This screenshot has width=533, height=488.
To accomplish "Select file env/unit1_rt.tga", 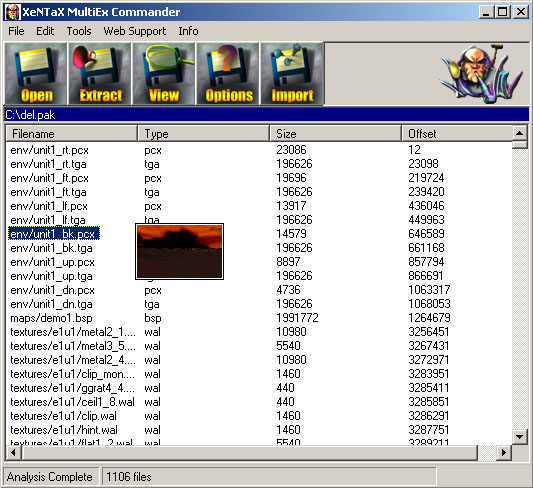I will point(48,164).
